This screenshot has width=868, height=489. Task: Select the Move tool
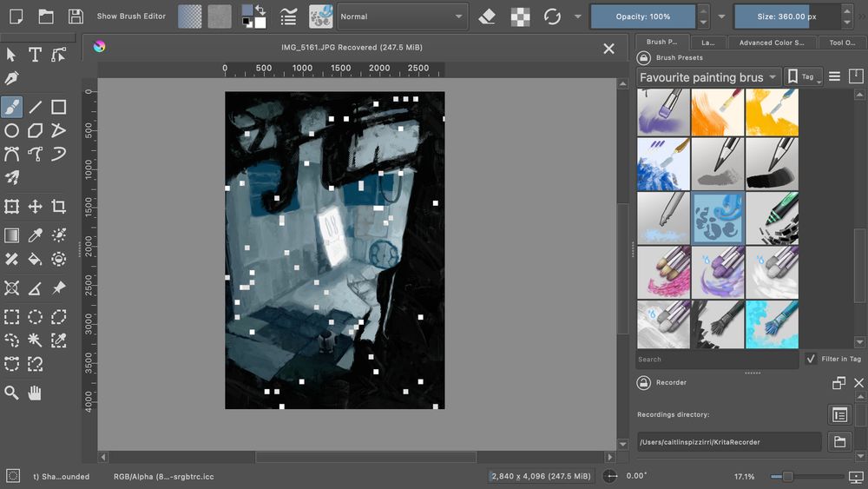[x=36, y=207]
